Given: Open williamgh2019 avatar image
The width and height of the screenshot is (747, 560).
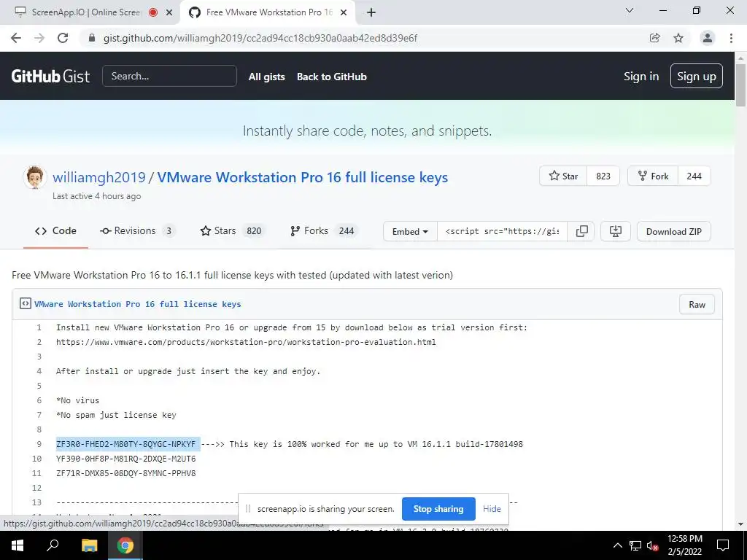Looking at the screenshot, I should pos(35,178).
